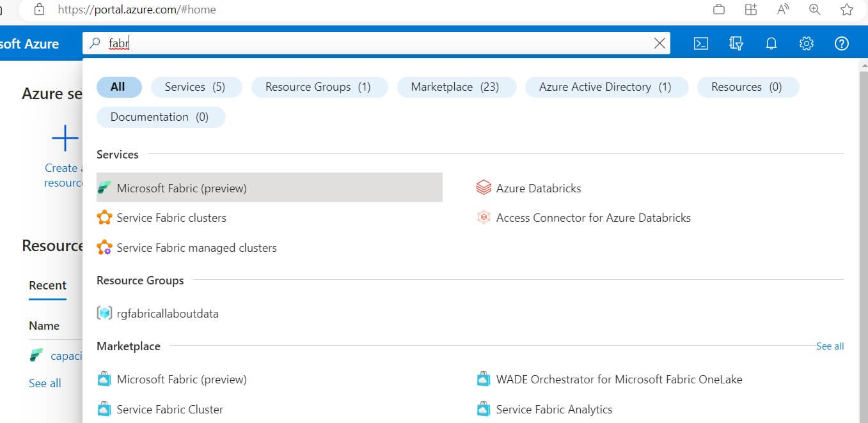
Task: Click the browser zoom magnifier icon
Action: point(814,10)
